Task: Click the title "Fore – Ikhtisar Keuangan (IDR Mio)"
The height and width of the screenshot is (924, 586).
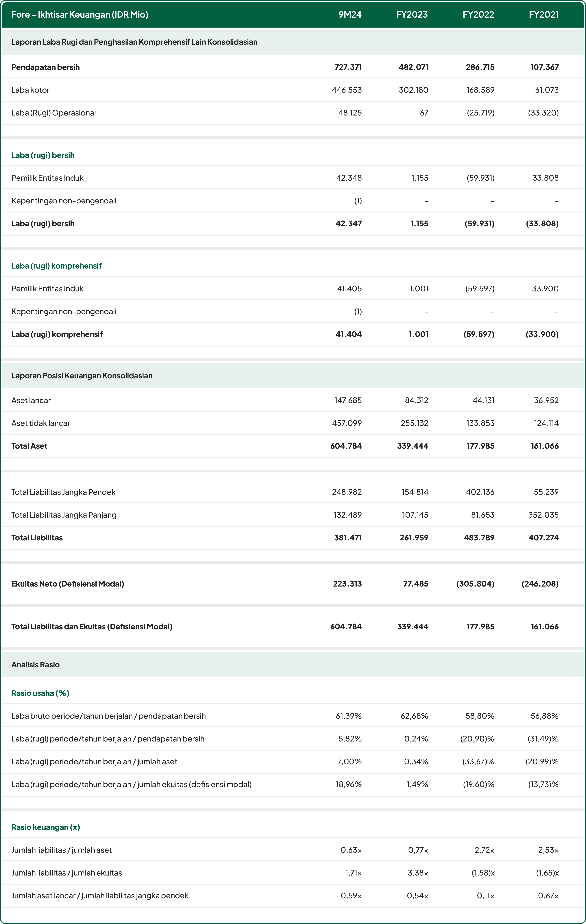Action: 80,15
